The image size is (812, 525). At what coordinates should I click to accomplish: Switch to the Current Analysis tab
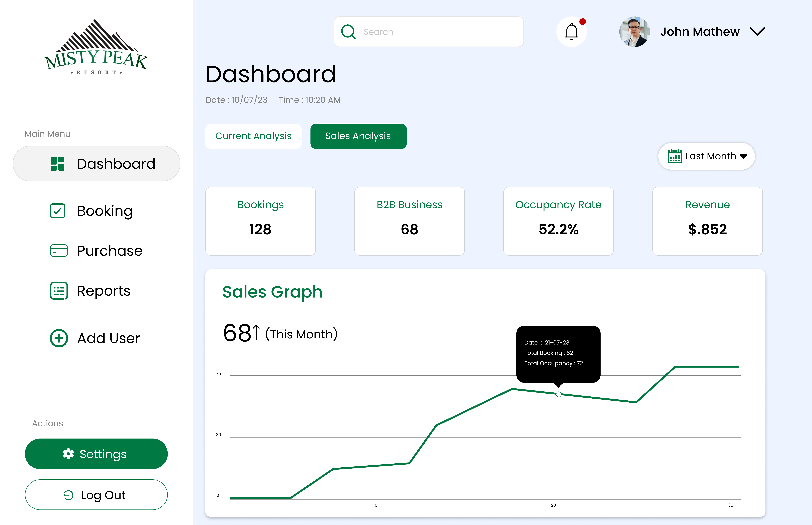click(253, 136)
